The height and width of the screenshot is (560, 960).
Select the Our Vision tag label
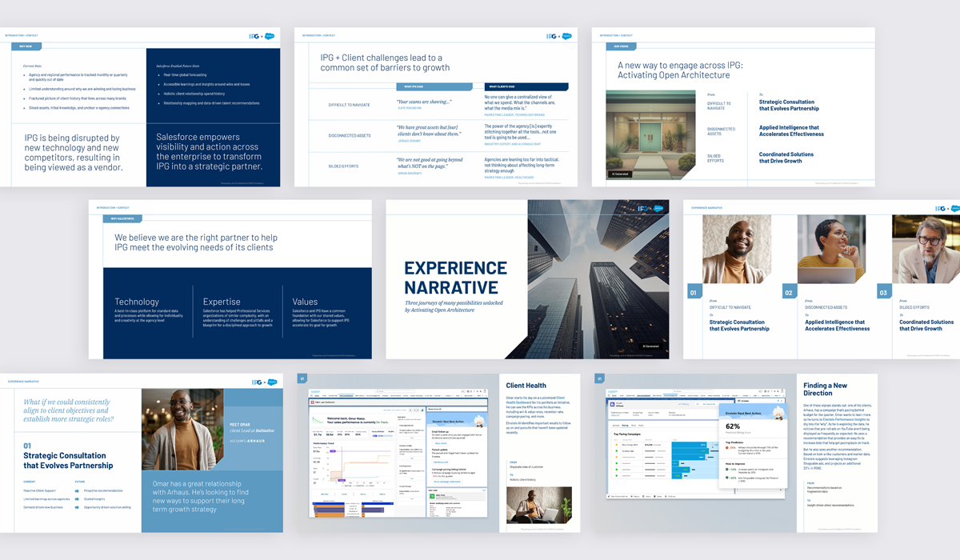point(622,46)
